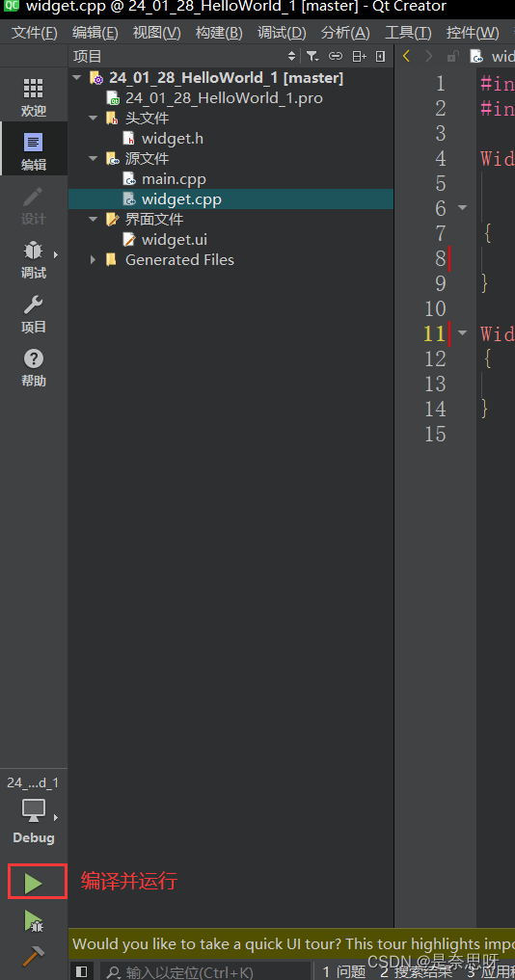Collapse the 头文件 folder
This screenshot has height=980, width=515.
94,119
